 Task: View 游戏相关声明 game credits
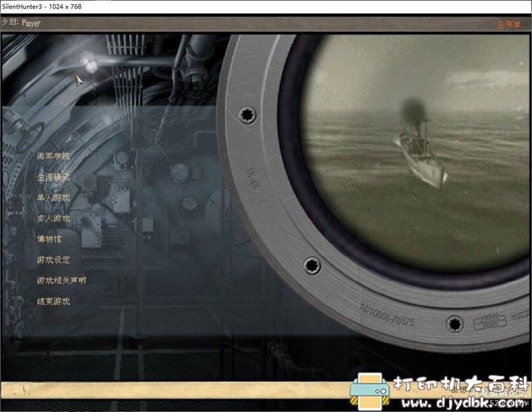(61, 280)
